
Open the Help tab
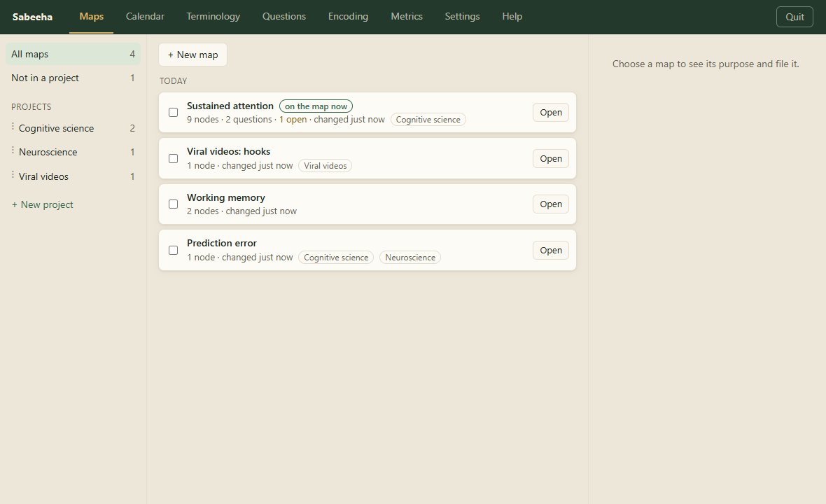pos(512,16)
